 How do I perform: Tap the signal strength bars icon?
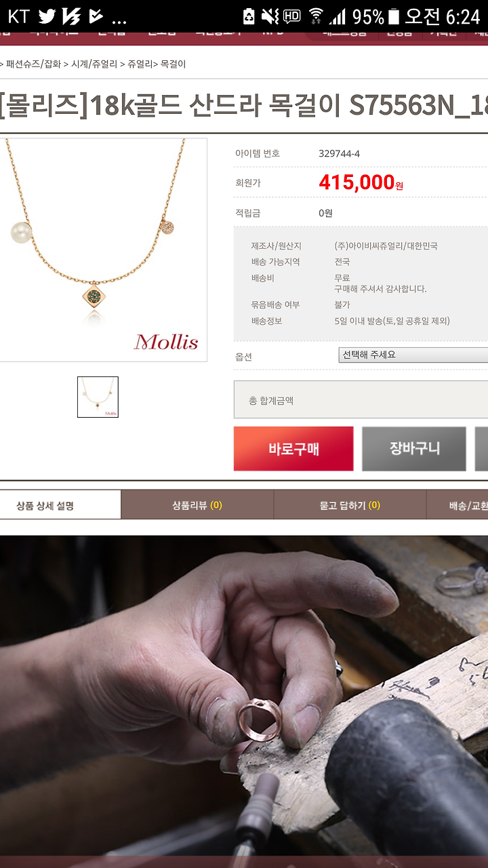click(x=338, y=16)
